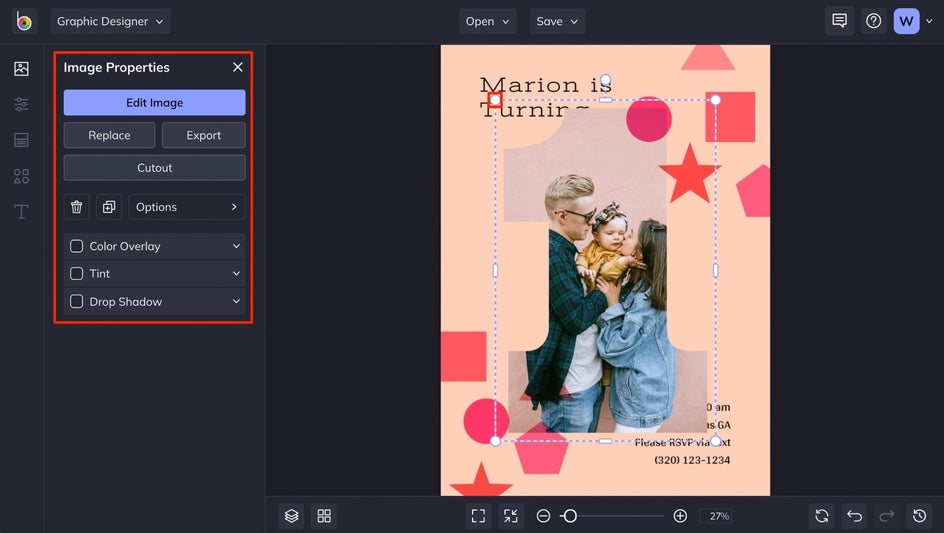Click the Edit Image button
This screenshot has width=944, height=533.
tap(154, 102)
